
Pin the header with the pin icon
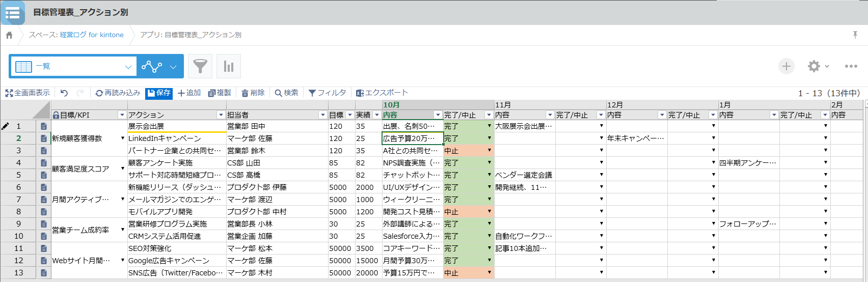click(x=855, y=35)
